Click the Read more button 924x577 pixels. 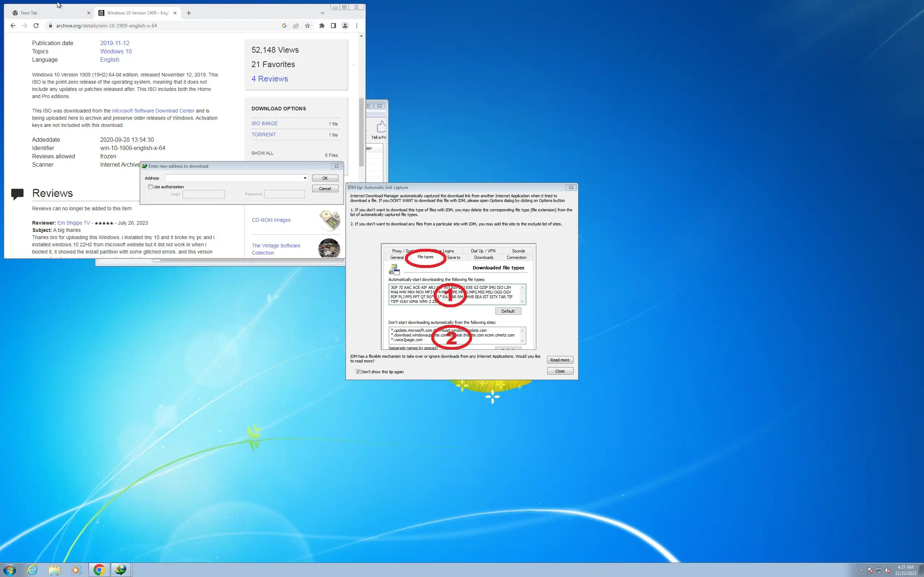coord(560,360)
